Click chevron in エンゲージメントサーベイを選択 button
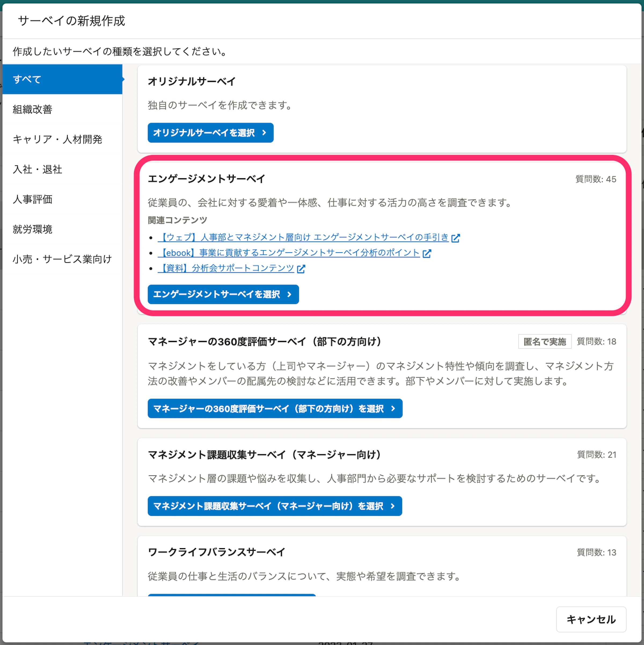This screenshot has height=645, width=644. [289, 294]
